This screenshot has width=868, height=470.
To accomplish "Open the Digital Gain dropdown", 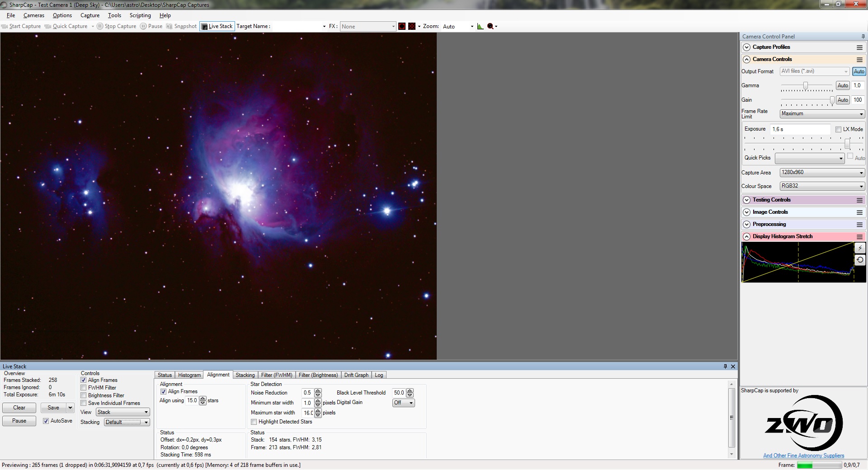I will click(x=404, y=403).
